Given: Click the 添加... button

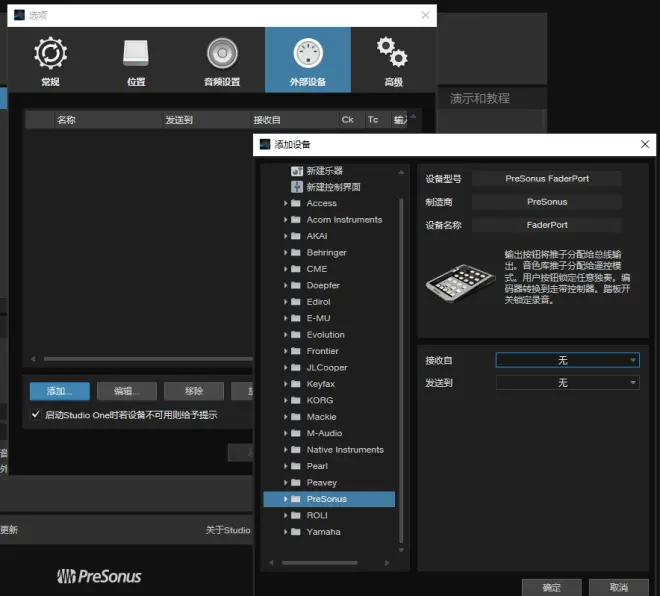Looking at the screenshot, I should tap(60, 391).
